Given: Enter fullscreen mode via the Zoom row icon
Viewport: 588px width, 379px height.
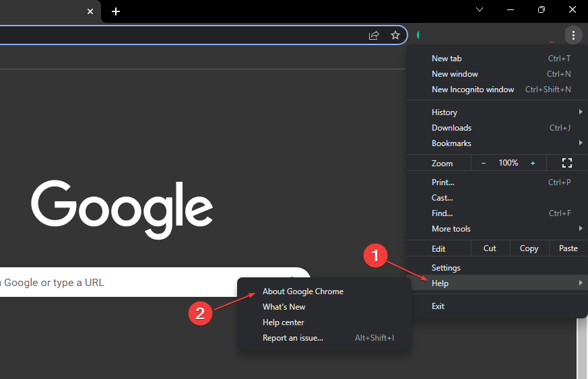Looking at the screenshot, I should coord(566,163).
